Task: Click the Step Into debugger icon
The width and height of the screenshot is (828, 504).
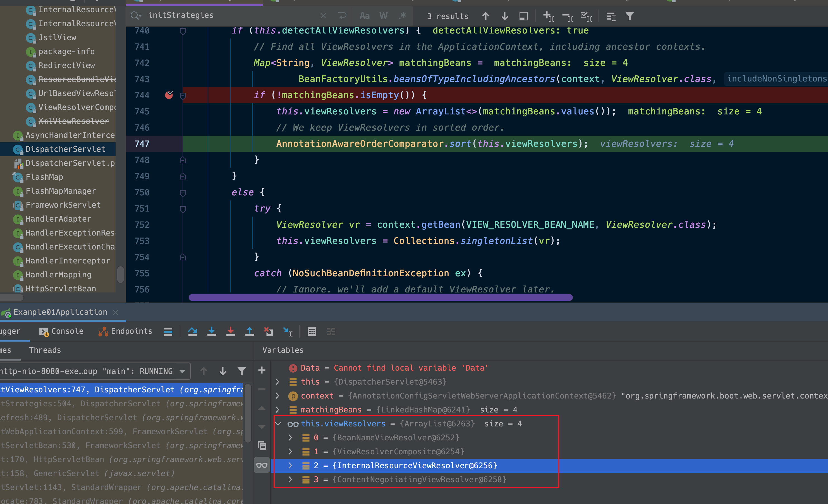Action: [211, 332]
